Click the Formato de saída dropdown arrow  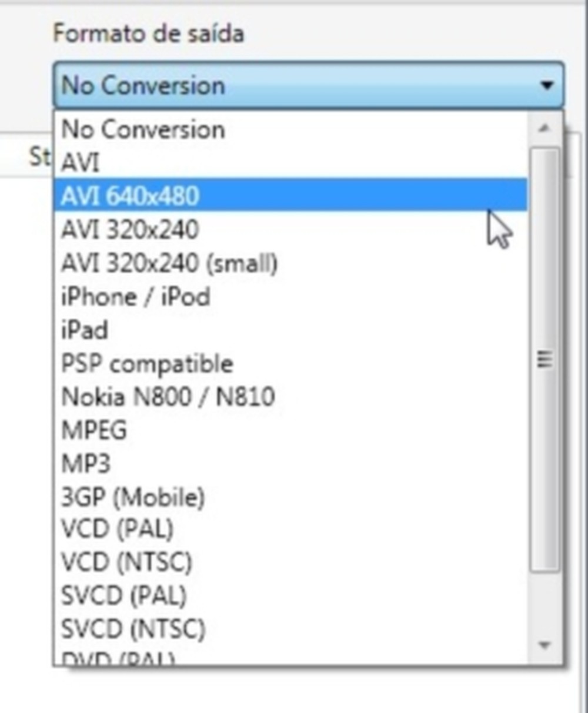(546, 86)
